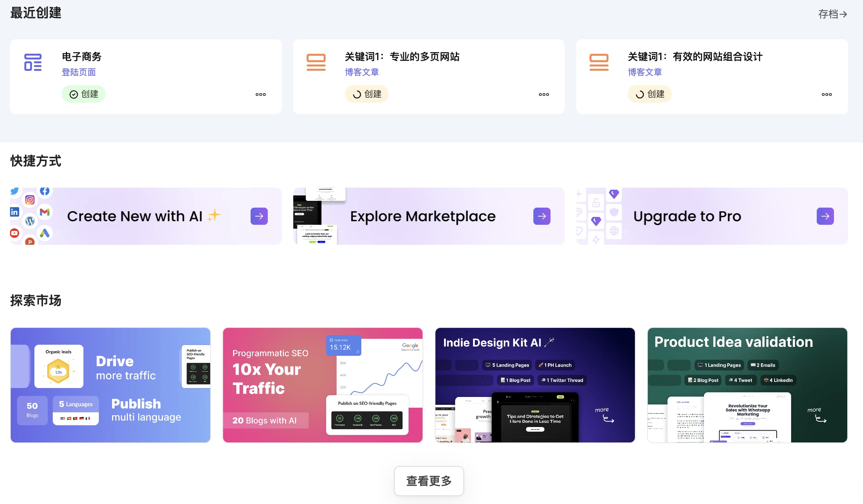The image size is (863, 504).
Task: Open the three-dot menu on the 电子商务 card
Action: click(260, 94)
